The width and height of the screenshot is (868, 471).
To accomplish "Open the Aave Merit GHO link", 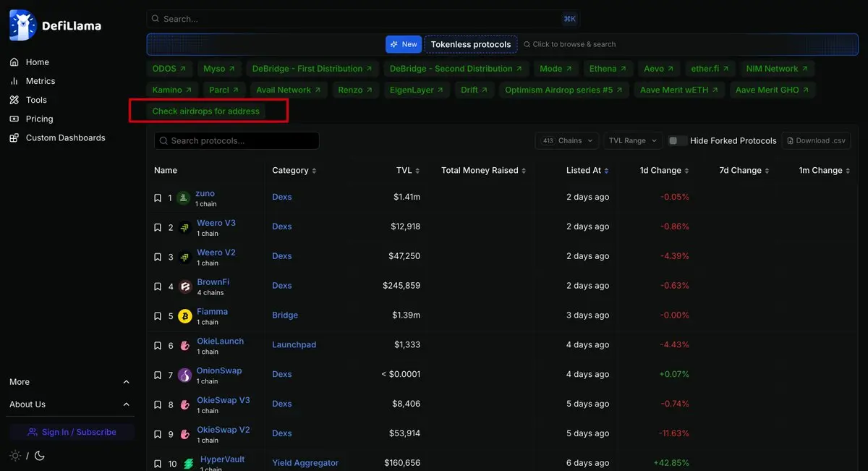I will pos(773,90).
